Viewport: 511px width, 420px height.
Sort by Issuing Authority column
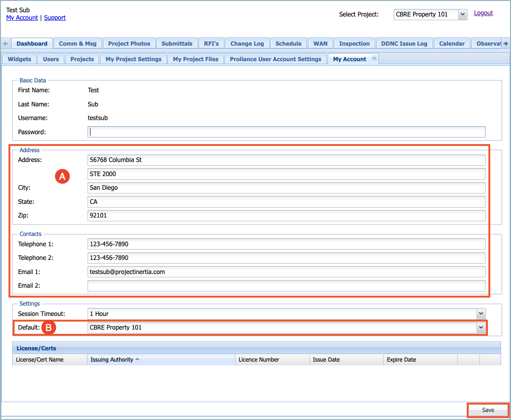click(x=162, y=360)
